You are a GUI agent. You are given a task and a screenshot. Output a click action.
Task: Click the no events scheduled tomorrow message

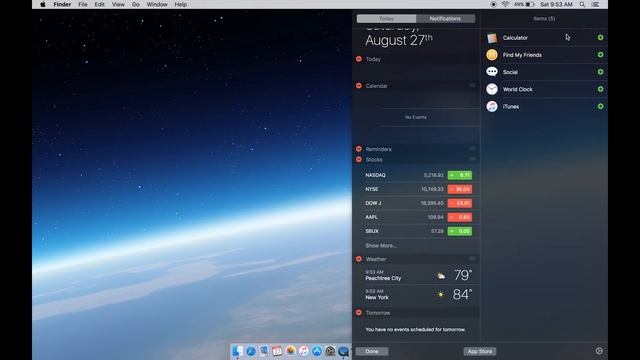[x=415, y=329]
